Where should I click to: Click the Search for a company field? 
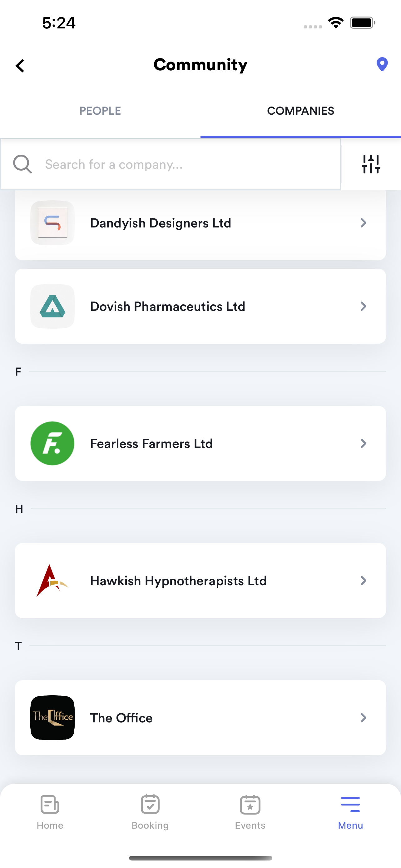tap(171, 164)
